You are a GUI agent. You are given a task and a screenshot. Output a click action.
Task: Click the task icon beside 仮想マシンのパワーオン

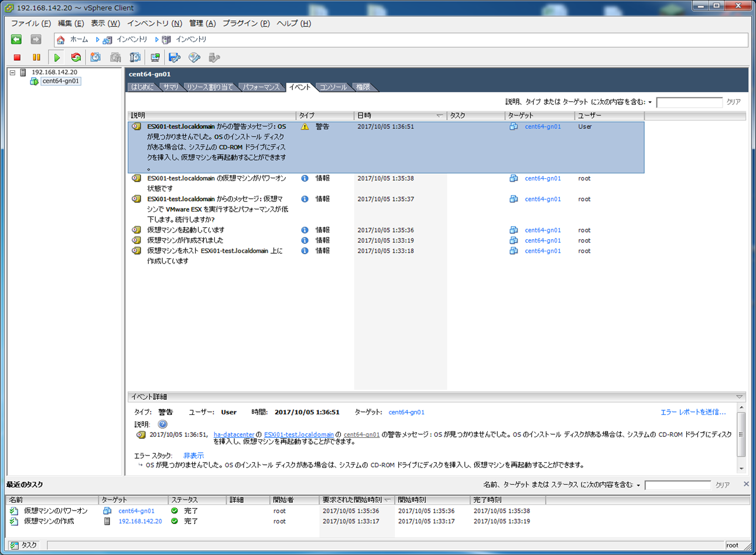tap(14, 511)
